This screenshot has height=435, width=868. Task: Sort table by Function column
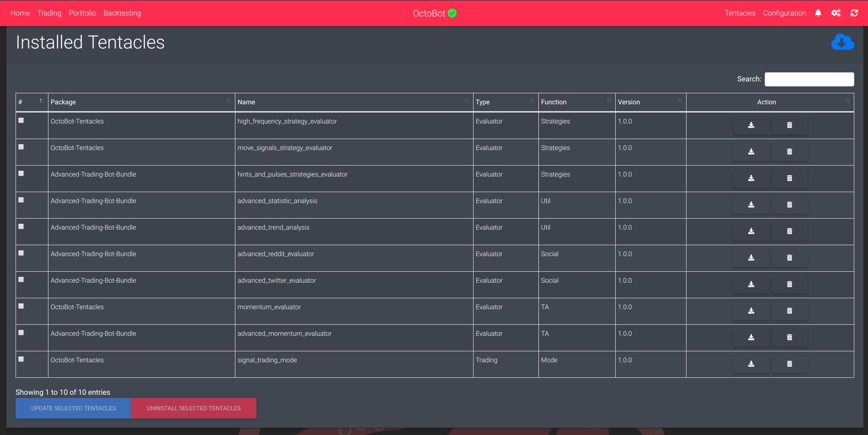pyautogui.click(x=577, y=102)
